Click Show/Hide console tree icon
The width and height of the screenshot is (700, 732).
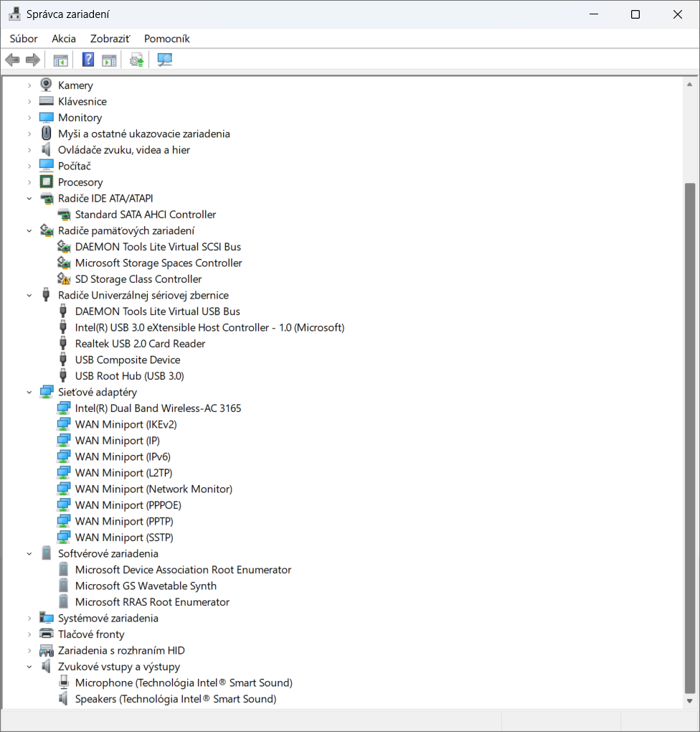pos(60,60)
